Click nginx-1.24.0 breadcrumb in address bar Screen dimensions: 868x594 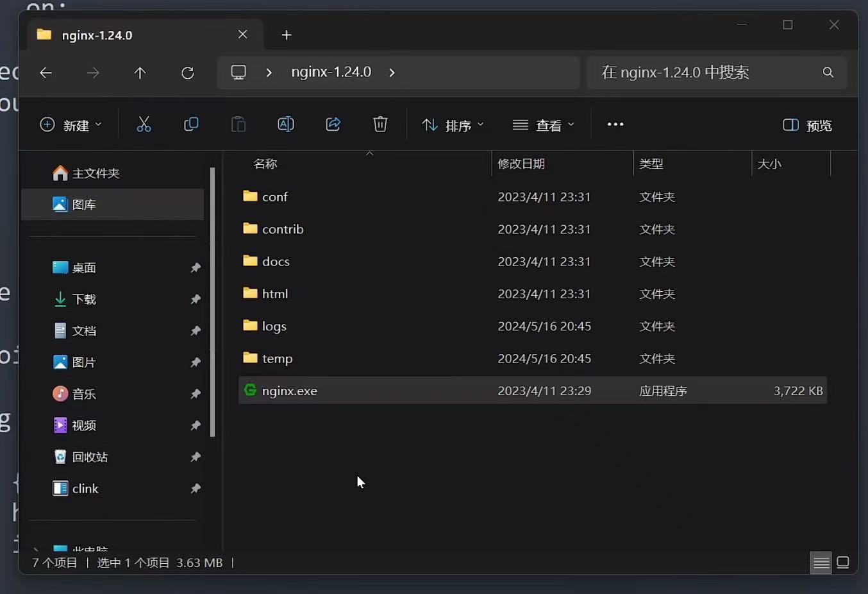(331, 72)
